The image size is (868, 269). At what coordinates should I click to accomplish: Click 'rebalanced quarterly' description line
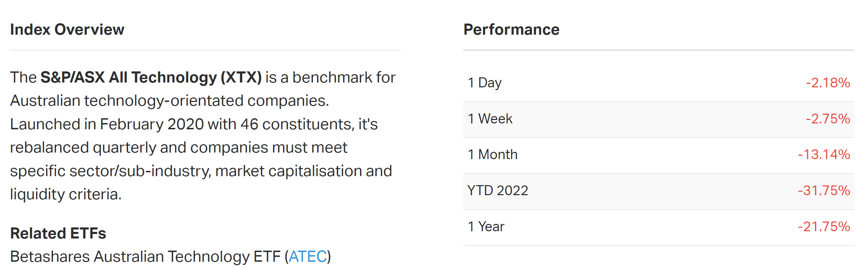click(x=179, y=148)
